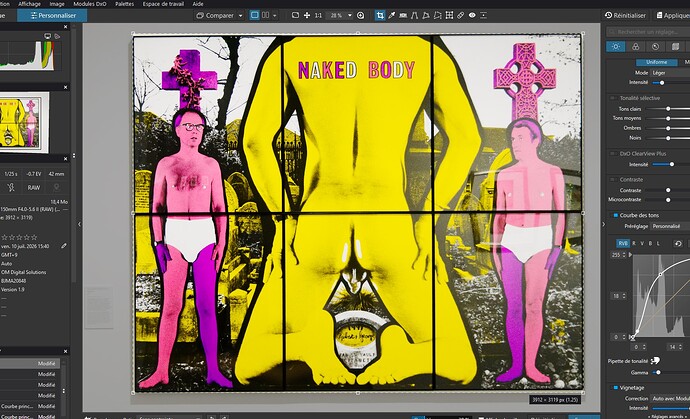Select the force parallels perspective tool
The image size is (690, 419).
415,15
